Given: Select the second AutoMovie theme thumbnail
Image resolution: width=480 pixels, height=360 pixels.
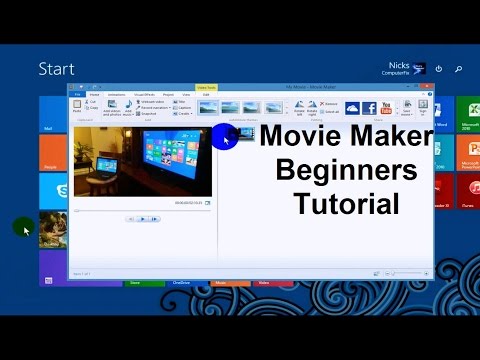Looking at the screenshot, I should 230,108.
